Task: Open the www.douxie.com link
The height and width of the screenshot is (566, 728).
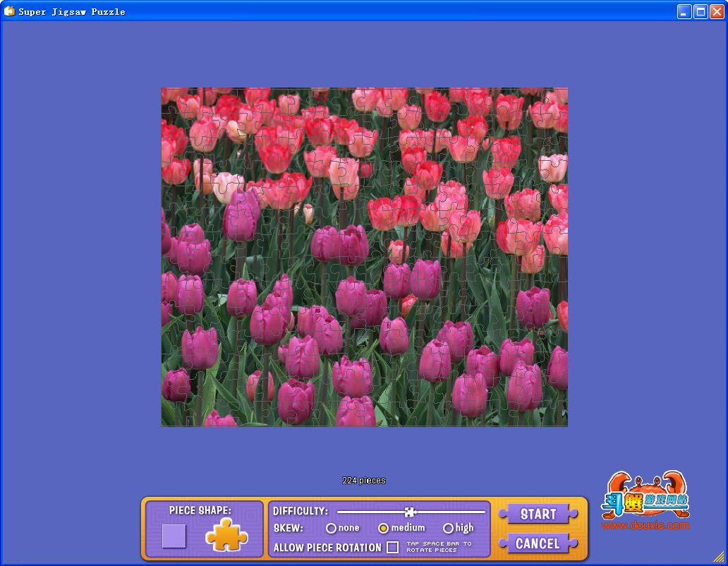Action: pos(645,526)
